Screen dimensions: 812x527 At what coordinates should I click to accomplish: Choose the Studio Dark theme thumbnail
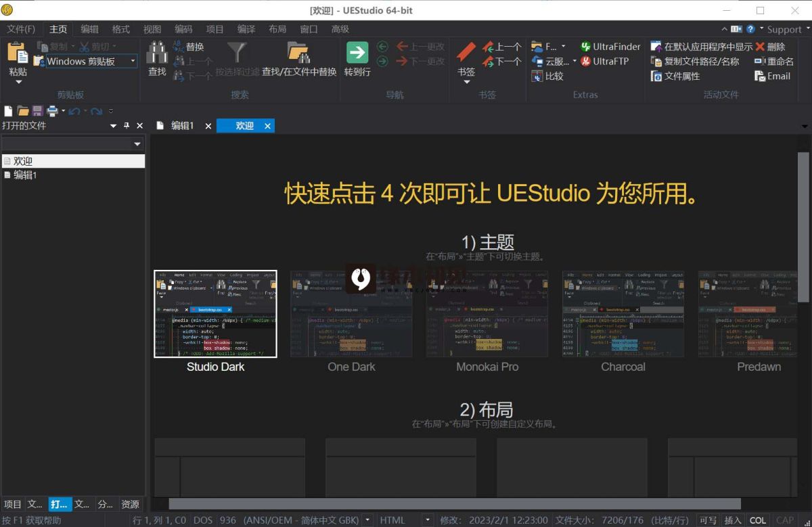coord(215,314)
